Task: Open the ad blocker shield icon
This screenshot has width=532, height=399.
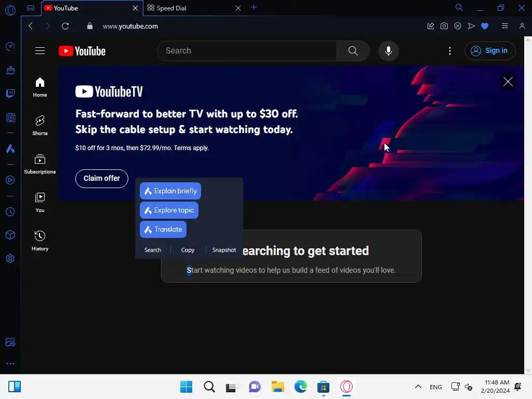Action: click(x=458, y=26)
